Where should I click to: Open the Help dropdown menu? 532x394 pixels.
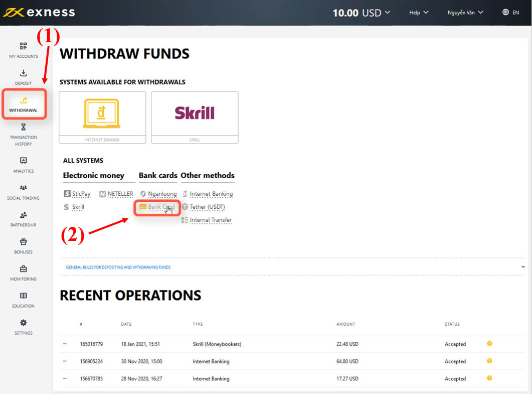[419, 13]
